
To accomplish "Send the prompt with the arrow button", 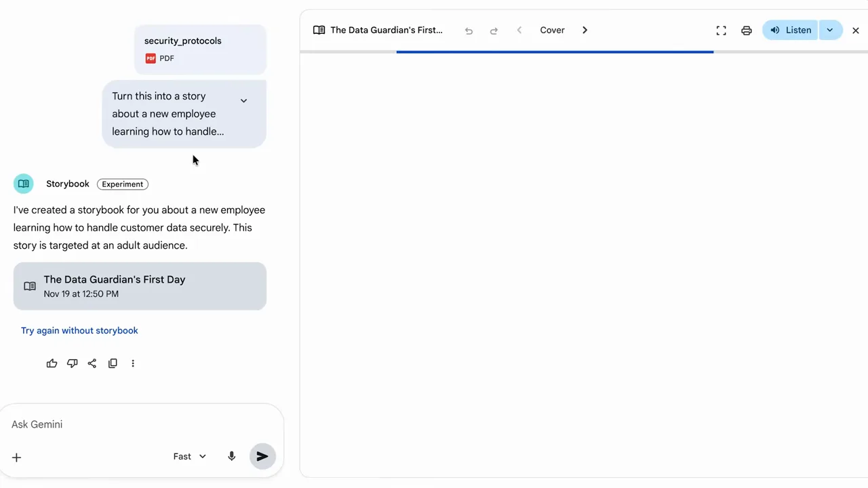I will pyautogui.click(x=262, y=456).
